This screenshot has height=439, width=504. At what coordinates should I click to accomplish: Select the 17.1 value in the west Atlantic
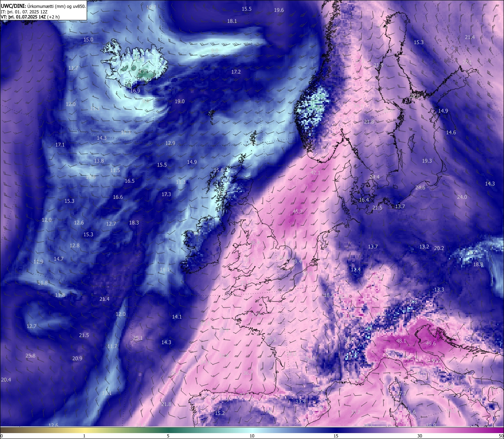pyautogui.click(x=60, y=145)
